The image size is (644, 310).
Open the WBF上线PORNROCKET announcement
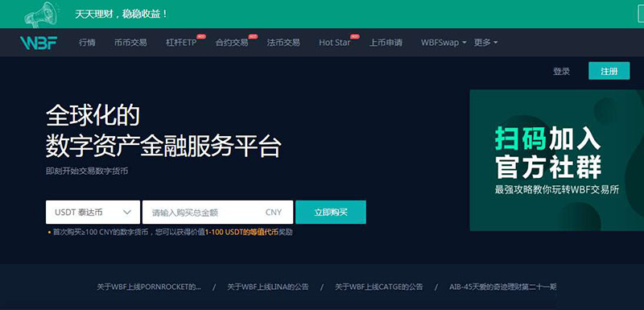coord(149,287)
